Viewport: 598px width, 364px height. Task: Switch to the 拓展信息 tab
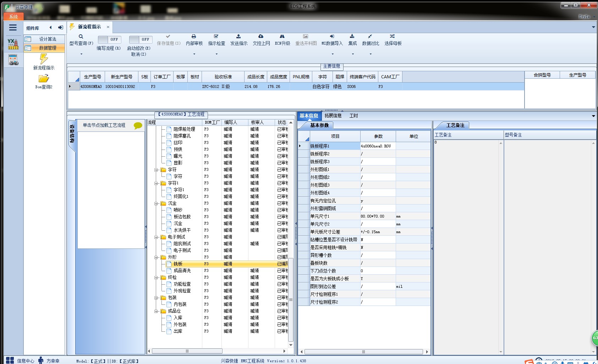pos(333,116)
